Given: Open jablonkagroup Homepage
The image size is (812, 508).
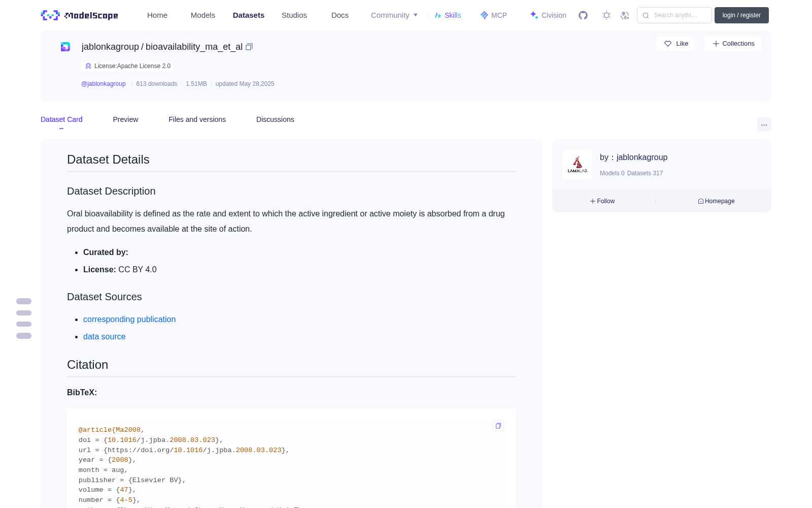Looking at the screenshot, I should (716, 201).
